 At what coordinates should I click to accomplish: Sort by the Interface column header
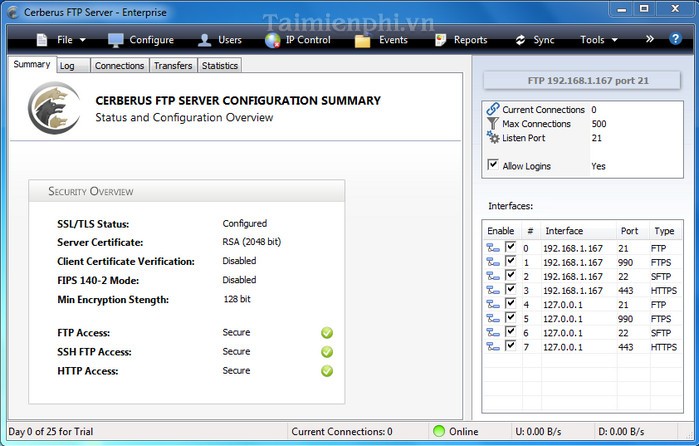click(x=578, y=231)
